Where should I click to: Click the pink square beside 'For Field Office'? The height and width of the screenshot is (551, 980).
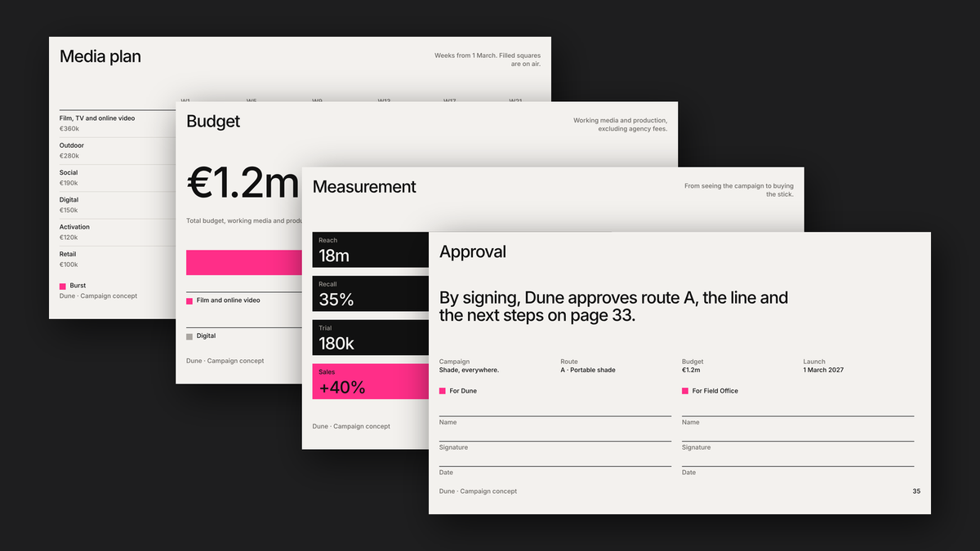[685, 391]
